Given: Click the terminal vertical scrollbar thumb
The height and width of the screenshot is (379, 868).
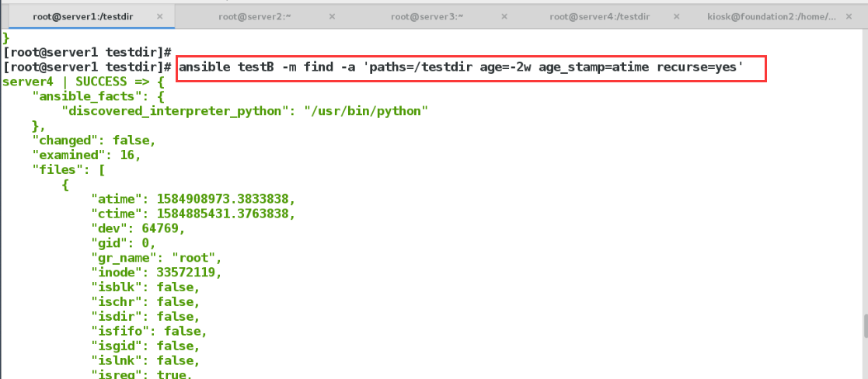Looking at the screenshot, I should coord(865,326).
